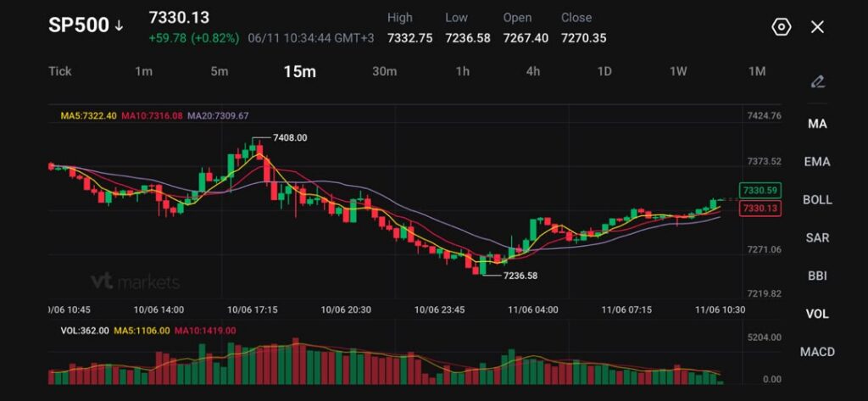Select the 4h timeframe

click(532, 71)
